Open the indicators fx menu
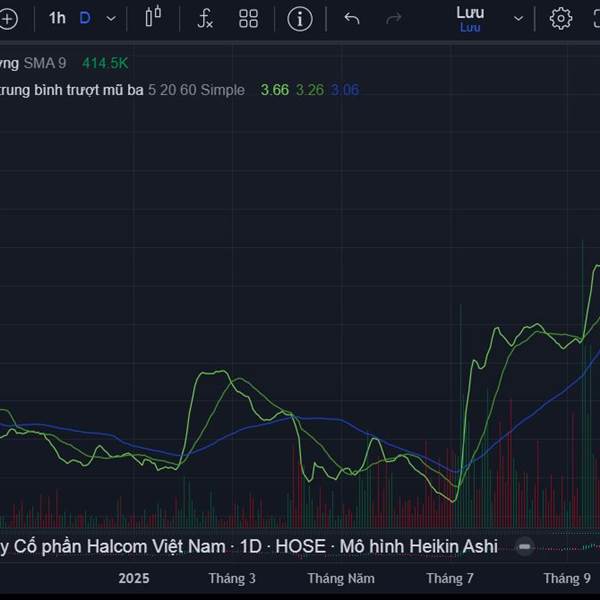Image resolution: width=600 pixels, height=600 pixels. click(x=205, y=18)
